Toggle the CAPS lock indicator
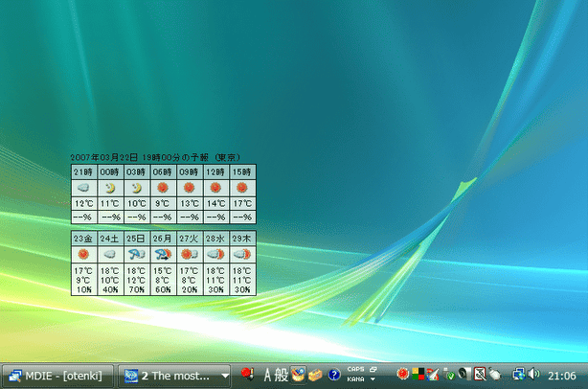This screenshot has width=588, height=389. 355,370
